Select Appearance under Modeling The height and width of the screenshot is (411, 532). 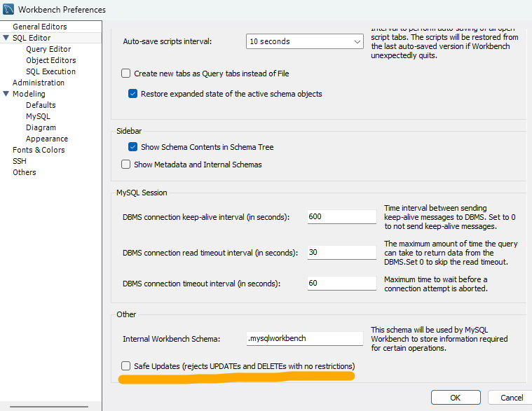point(47,138)
